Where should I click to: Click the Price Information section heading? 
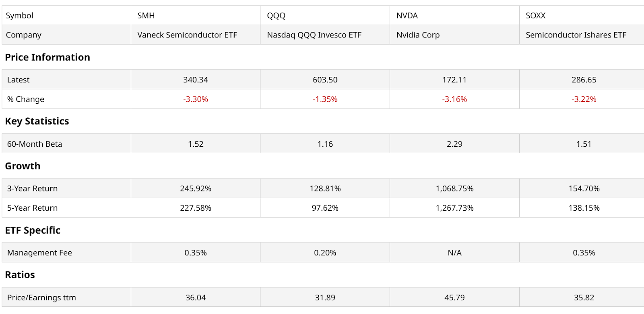(47, 57)
